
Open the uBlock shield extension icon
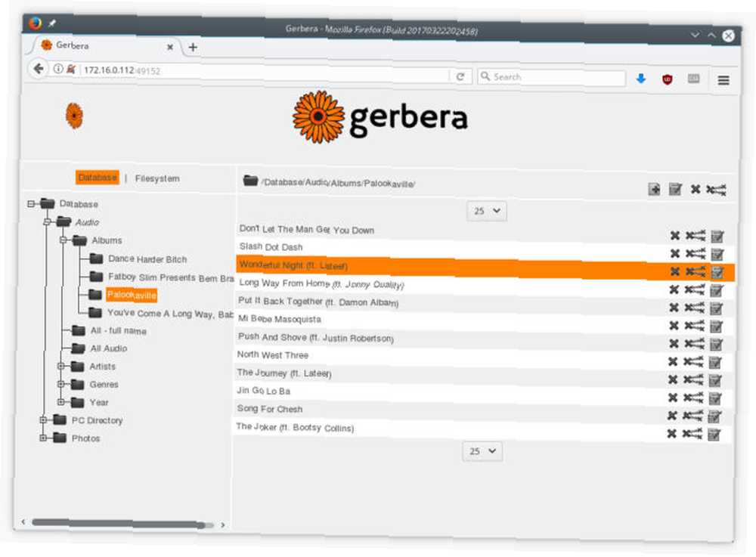coord(668,79)
